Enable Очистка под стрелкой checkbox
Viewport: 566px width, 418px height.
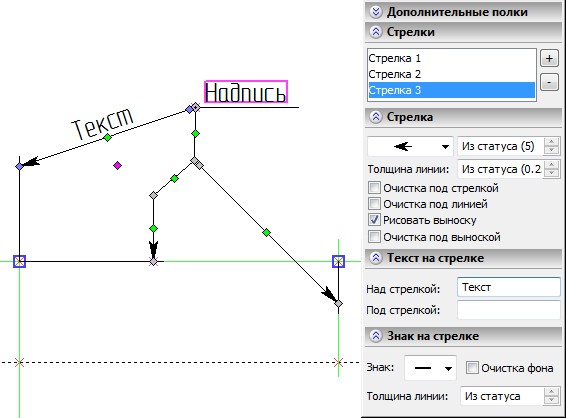[x=374, y=188]
